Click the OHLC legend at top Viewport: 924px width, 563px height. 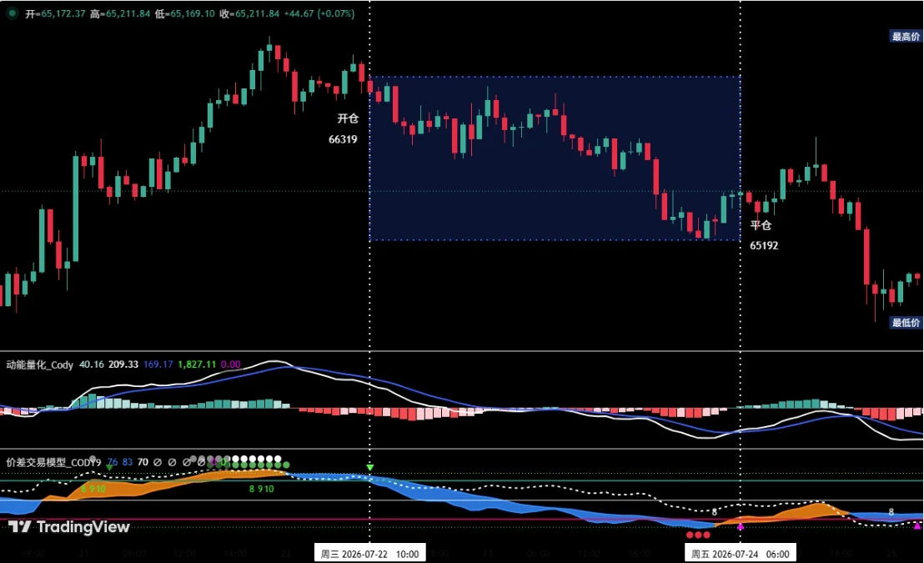(x=190, y=13)
